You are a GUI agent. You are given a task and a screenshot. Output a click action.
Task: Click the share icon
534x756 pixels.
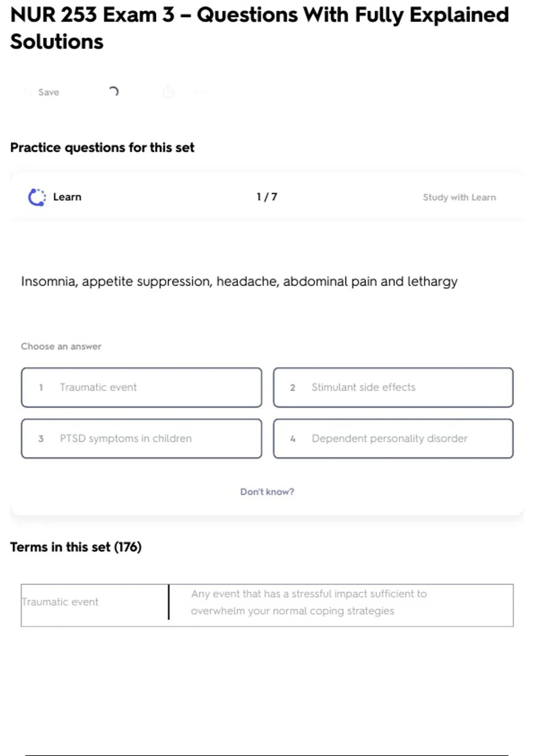coord(168,92)
